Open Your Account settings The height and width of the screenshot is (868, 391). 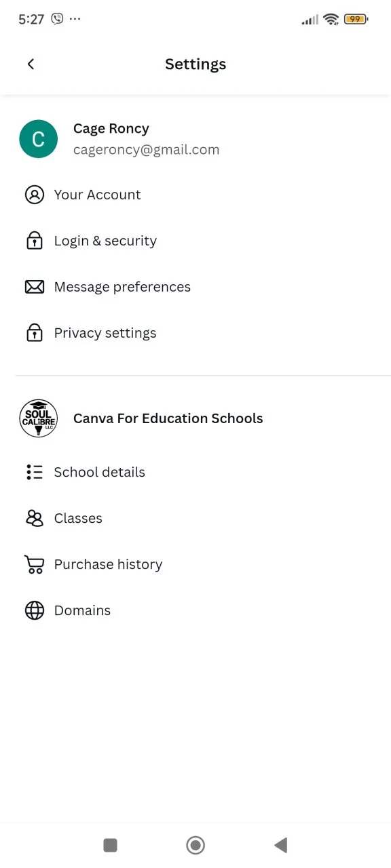point(195,195)
